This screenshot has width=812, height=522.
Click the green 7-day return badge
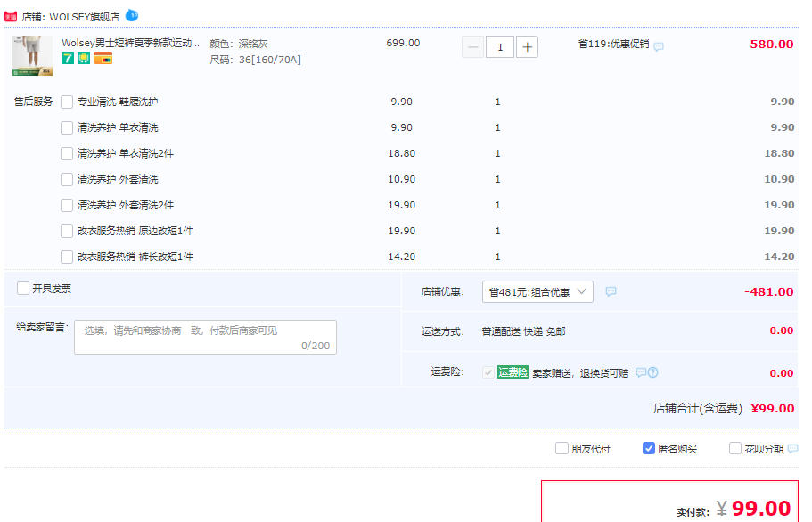pos(68,58)
